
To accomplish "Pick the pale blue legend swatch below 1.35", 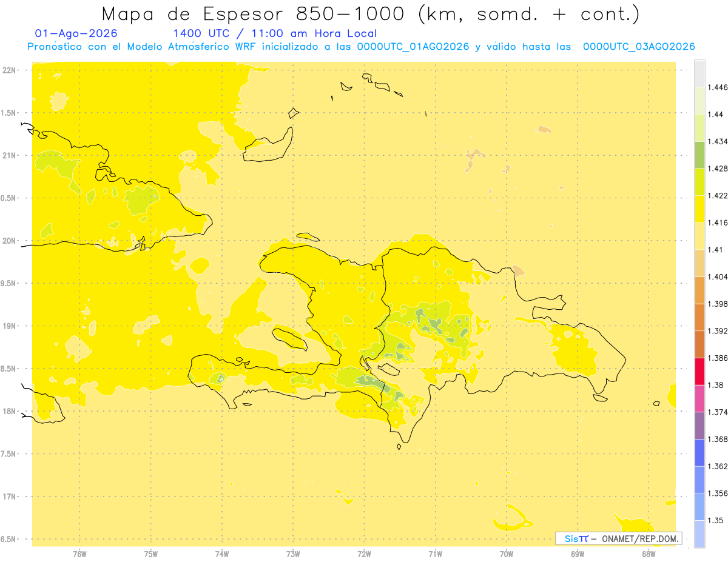I will click(x=699, y=534).
